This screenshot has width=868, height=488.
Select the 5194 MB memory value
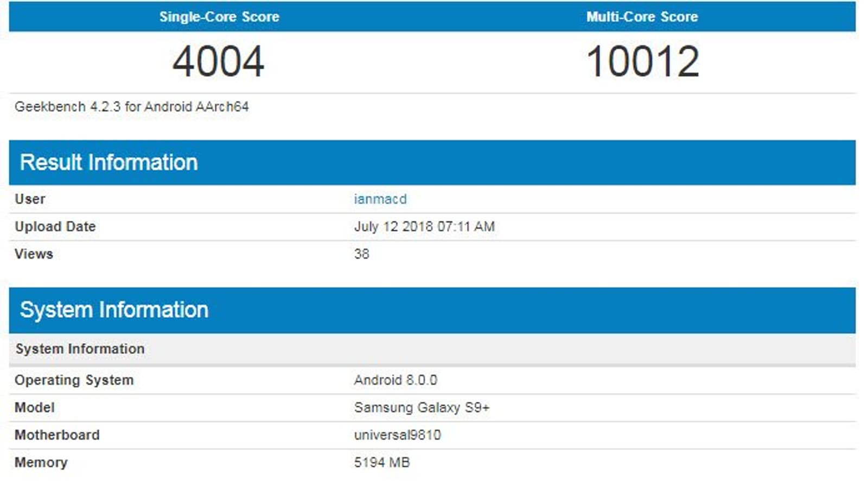[x=382, y=463]
